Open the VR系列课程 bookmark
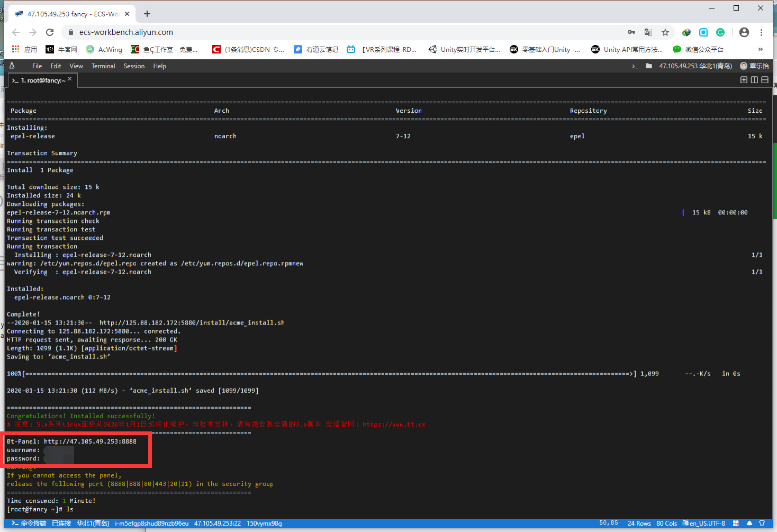This screenshot has width=777, height=532. pos(382,49)
